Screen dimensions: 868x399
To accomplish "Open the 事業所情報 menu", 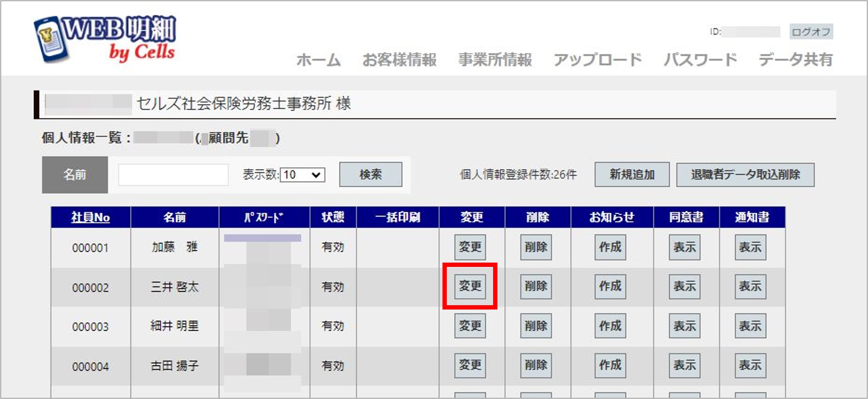I will [495, 60].
